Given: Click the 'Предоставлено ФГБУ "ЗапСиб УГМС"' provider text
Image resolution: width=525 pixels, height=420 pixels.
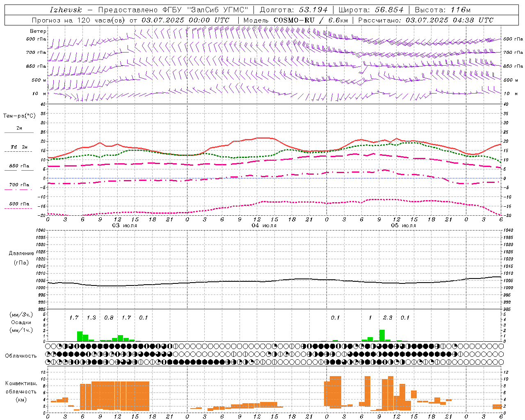Looking at the screenshot, I should coord(173,10).
